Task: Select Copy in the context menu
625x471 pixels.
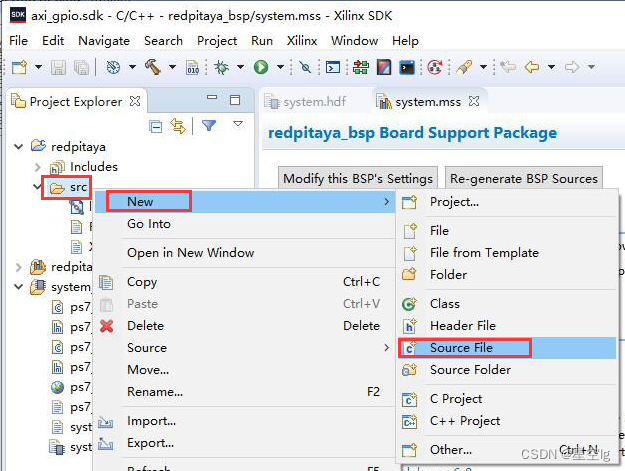Action: (x=245, y=282)
